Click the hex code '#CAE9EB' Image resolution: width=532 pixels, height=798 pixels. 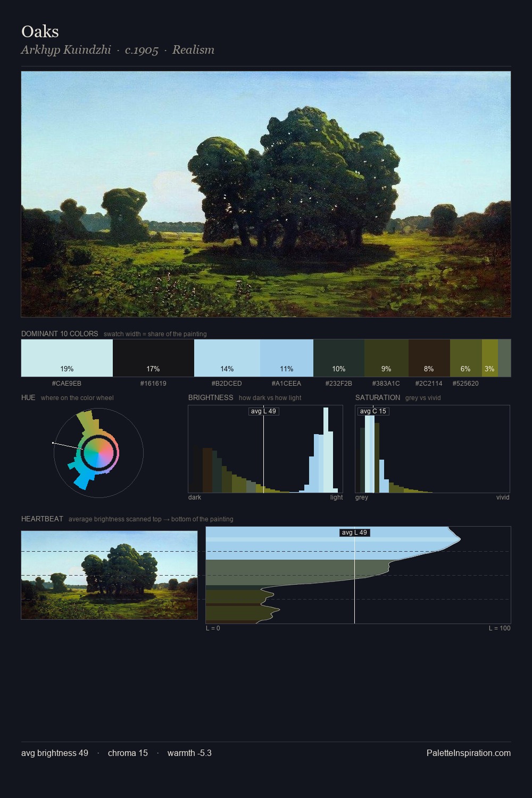[66, 383]
